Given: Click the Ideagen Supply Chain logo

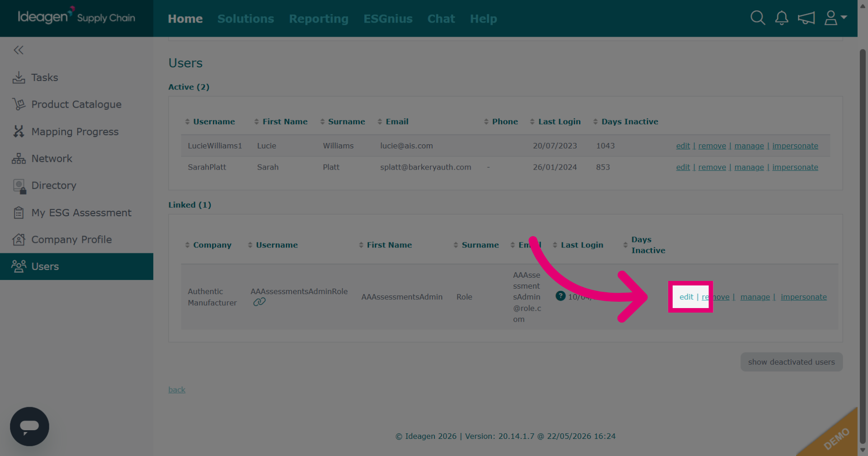Looking at the screenshot, I should click(76, 17).
